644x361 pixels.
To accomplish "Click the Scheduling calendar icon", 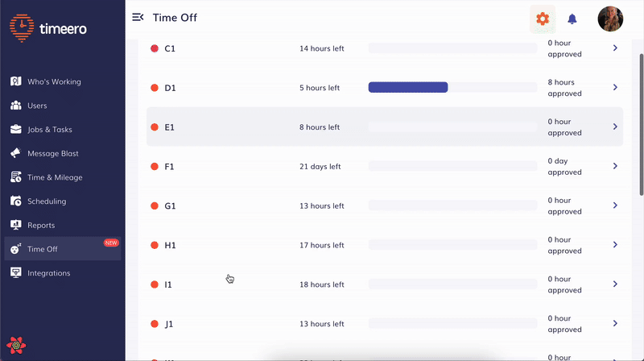I will click(15, 201).
